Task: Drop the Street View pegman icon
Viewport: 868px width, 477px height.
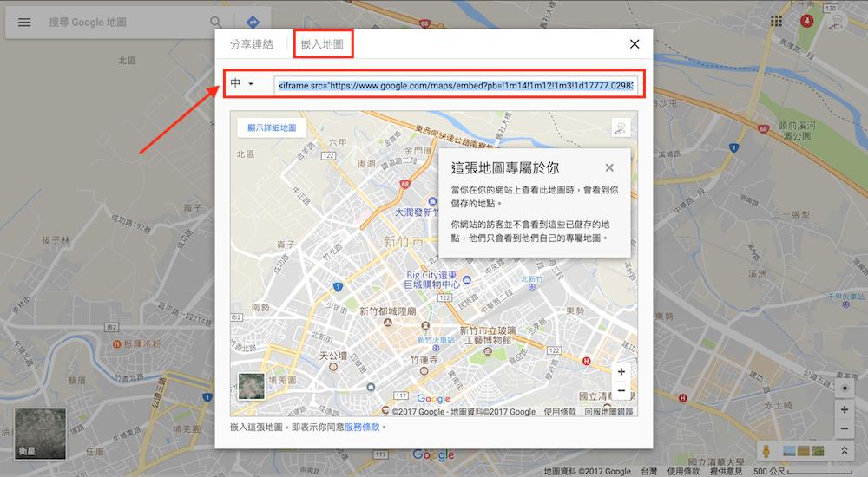Action: (x=765, y=451)
